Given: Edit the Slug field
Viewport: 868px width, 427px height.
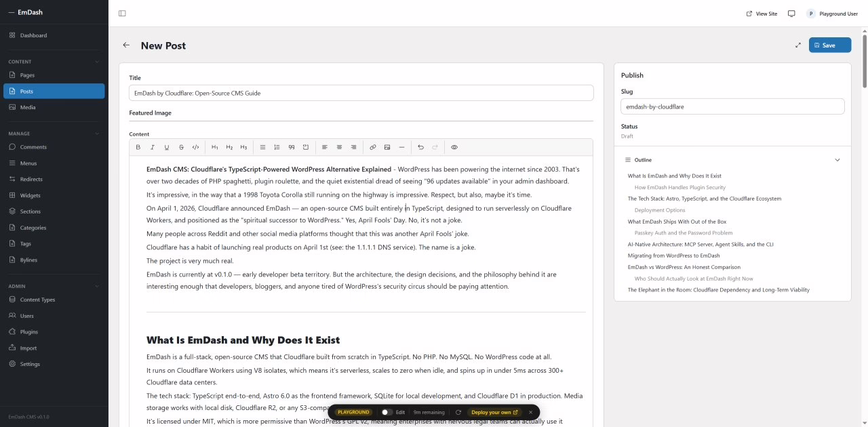Looking at the screenshot, I should point(732,106).
